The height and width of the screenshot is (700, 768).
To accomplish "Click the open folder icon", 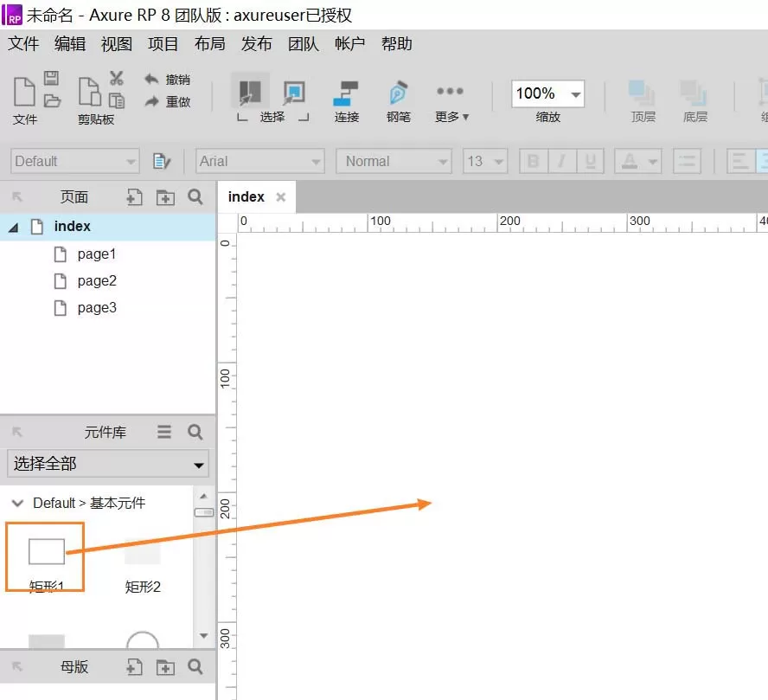I will click(x=52, y=100).
